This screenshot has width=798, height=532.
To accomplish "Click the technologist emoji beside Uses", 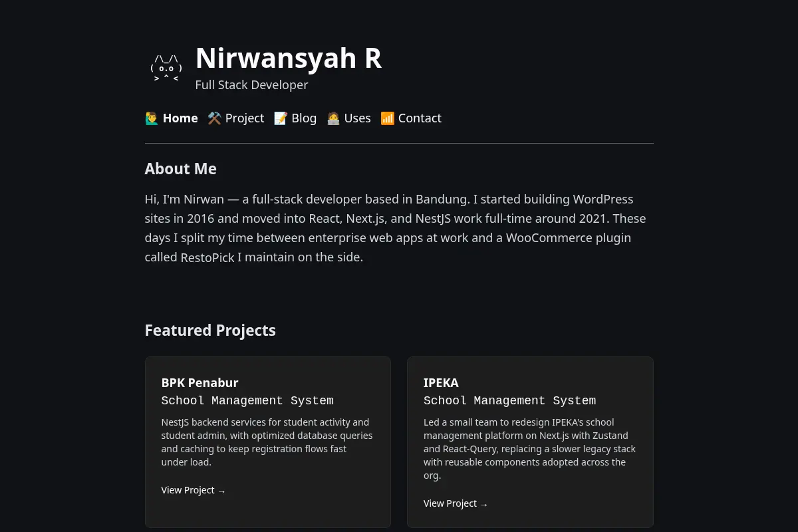I will point(333,118).
